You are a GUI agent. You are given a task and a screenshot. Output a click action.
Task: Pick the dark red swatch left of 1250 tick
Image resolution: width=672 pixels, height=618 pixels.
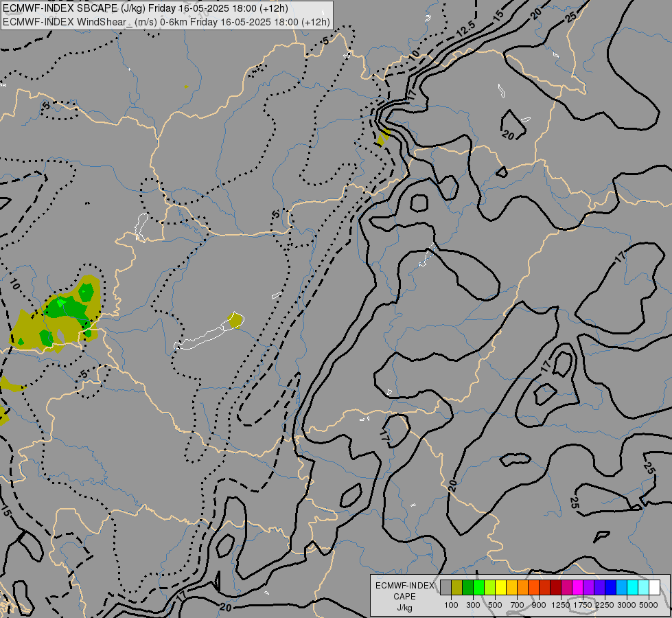pos(556,587)
